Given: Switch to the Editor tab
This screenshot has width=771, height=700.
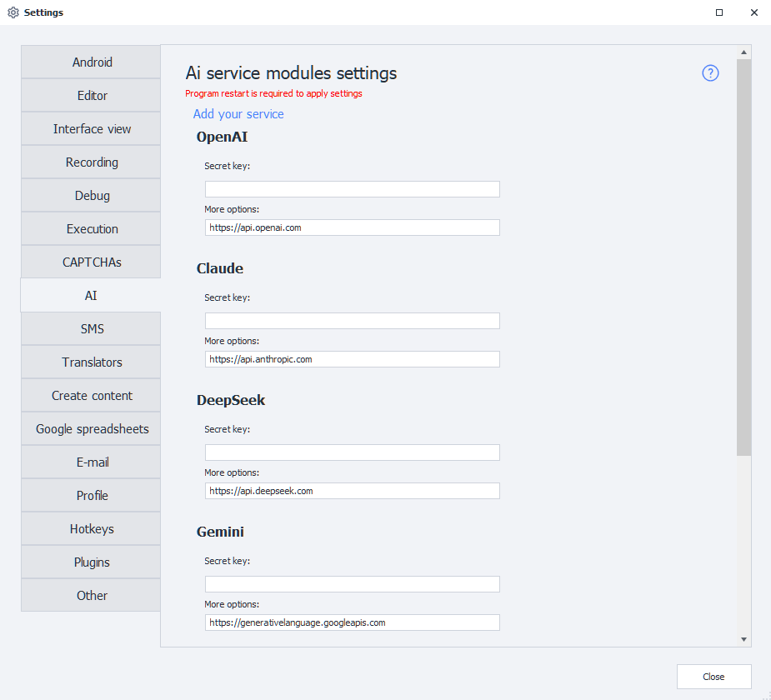Looking at the screenshot, I should point(91,95).
